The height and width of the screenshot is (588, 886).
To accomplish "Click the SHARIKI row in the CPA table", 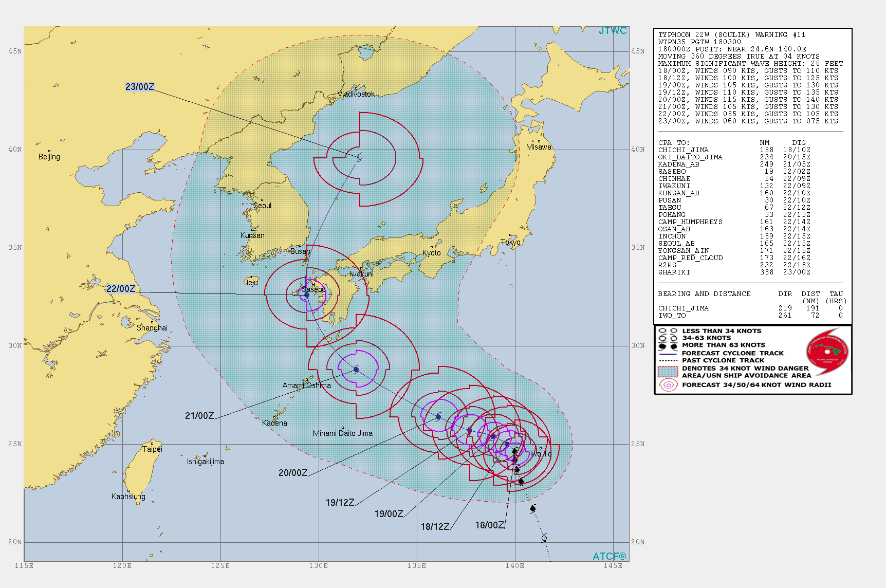I will (x=734, y=272).
